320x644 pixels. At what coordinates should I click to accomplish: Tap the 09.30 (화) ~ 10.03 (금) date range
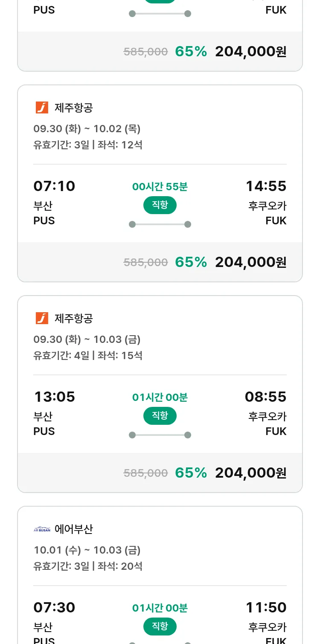(87, 339)
